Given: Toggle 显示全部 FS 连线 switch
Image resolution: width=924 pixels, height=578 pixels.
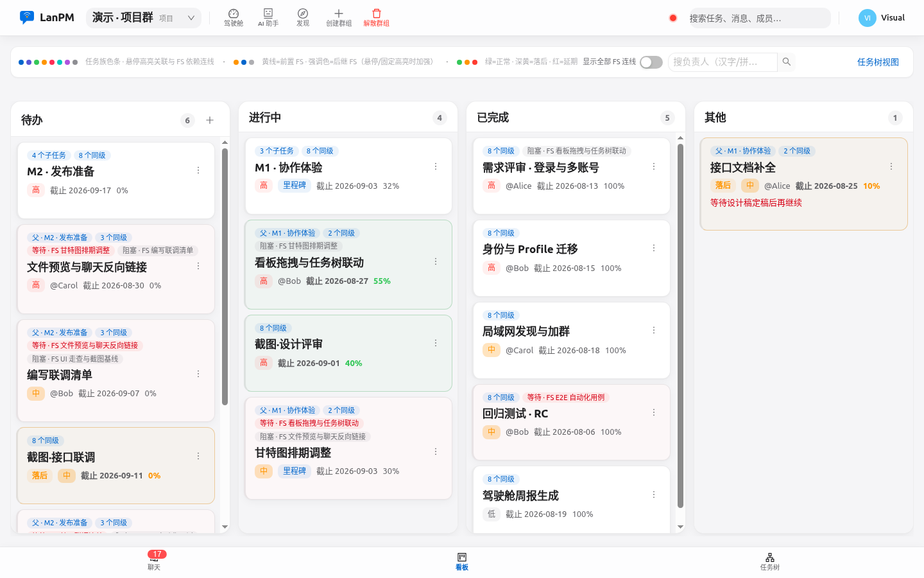Looking at the screenshot, I should tap(651, 62).
